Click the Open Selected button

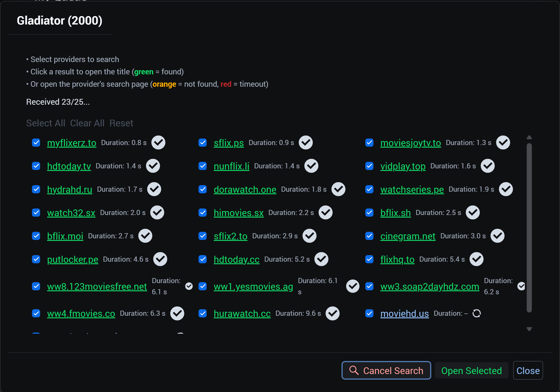click(471, 371)
